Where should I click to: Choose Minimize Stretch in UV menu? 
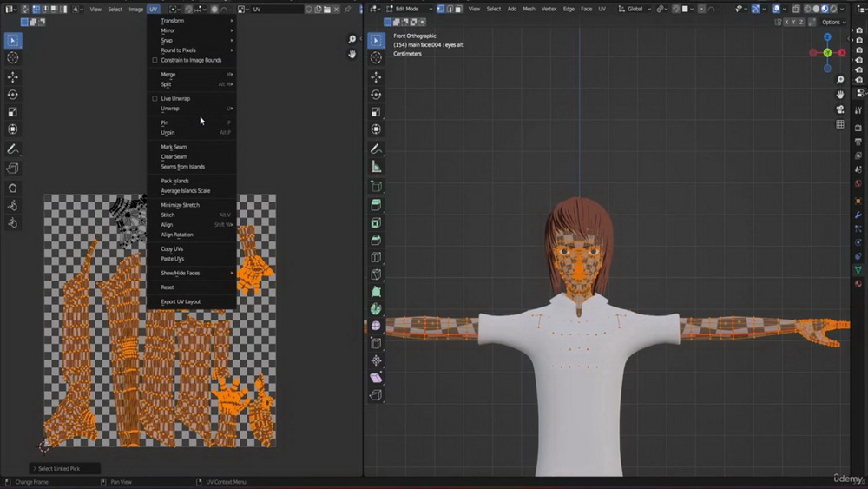point(192,205)
